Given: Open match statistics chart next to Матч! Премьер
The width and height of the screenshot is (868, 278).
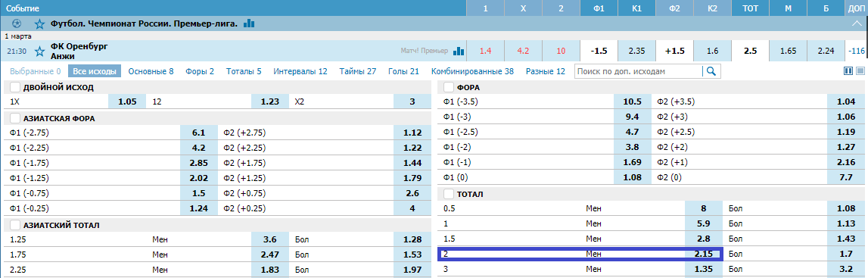Looking at the screenshot, I should (459, 52).
